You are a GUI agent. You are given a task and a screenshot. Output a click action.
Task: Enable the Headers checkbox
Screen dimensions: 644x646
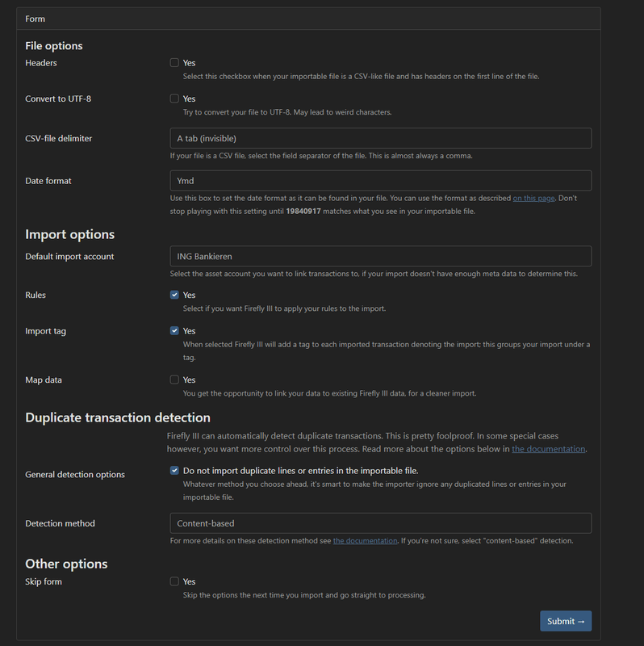tap(174, 62)
